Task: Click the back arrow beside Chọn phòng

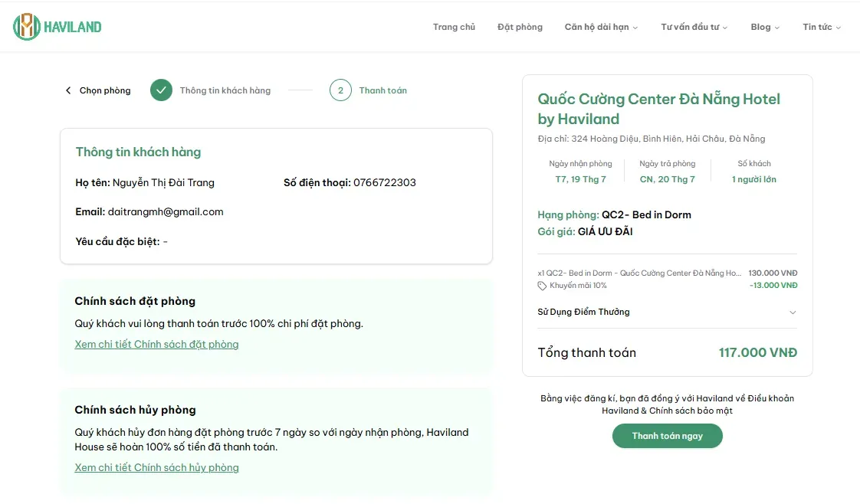Action: (68, 90)
